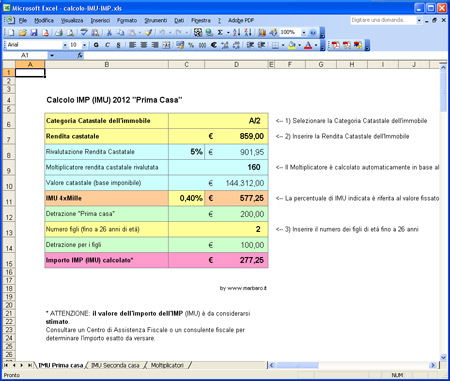Toggle italic formatting (C button)
The width and height of the screenshot is (450, 381).
pyautogui.click(x=107, y=45)
